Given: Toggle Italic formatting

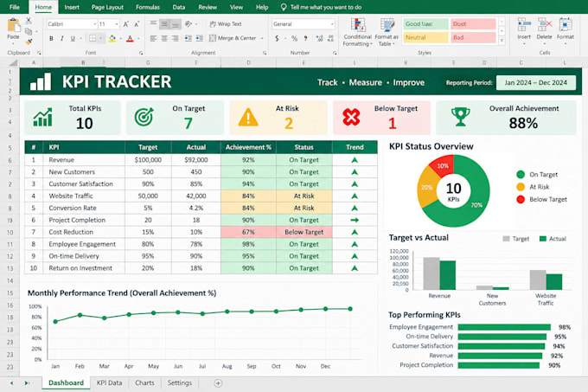Looking at the screenshot, I should 62,38.
